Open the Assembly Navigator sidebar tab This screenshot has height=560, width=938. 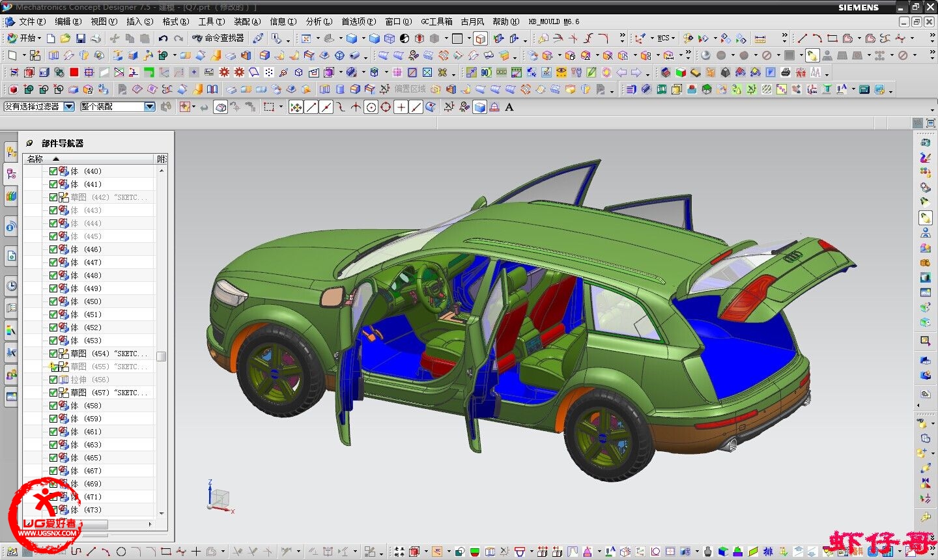pyautogui.click(x=11, y=152)
